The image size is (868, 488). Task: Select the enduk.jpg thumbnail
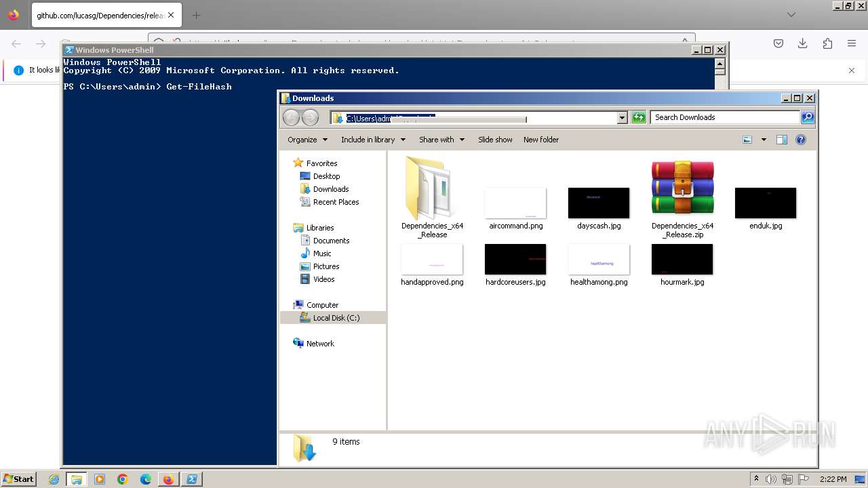(766, 209)
